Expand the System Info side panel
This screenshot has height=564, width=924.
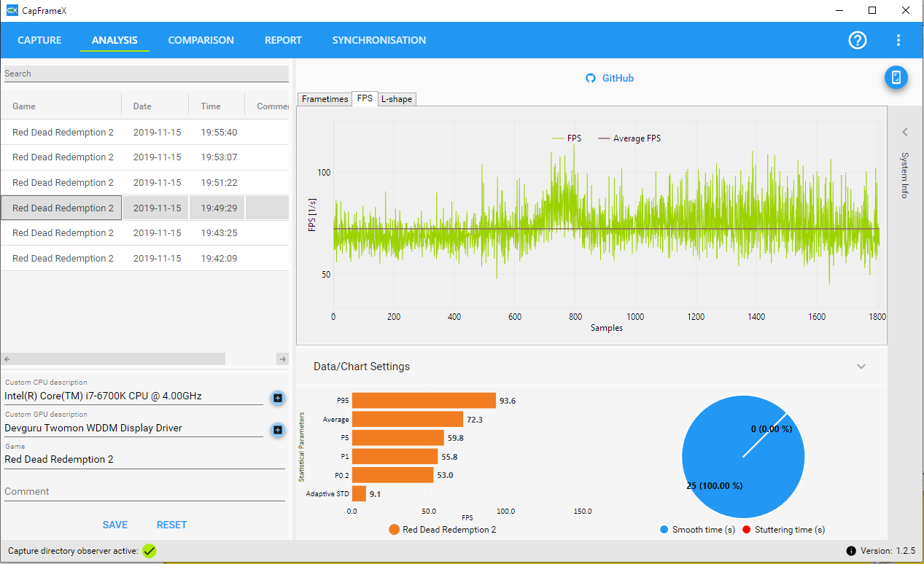click(904, 133)
